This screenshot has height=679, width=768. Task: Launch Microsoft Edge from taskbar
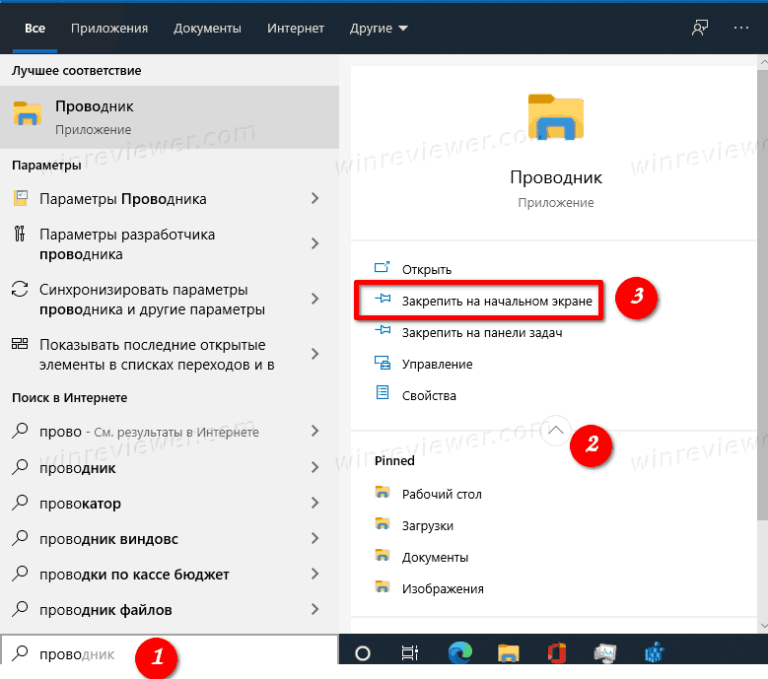[460, 652]
